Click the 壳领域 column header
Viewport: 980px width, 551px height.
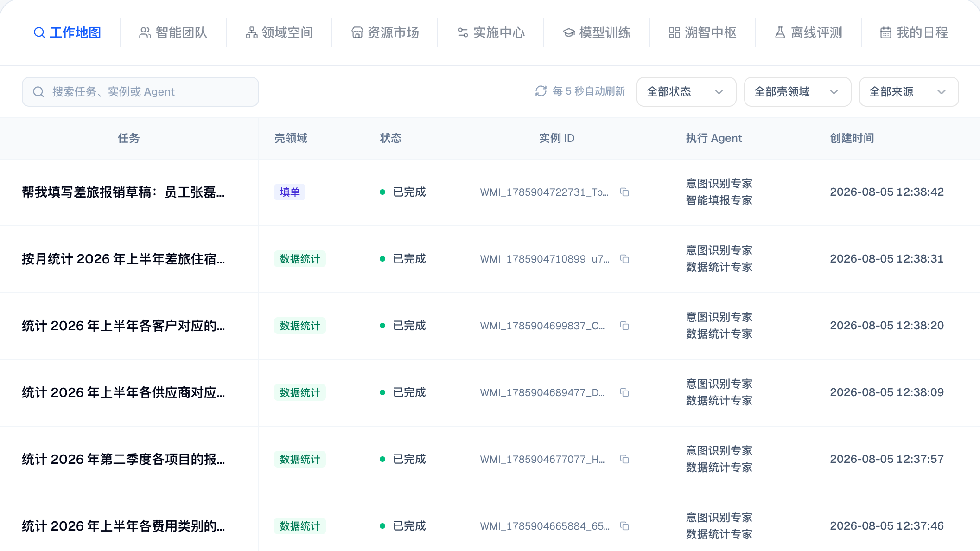pos(291,138)
